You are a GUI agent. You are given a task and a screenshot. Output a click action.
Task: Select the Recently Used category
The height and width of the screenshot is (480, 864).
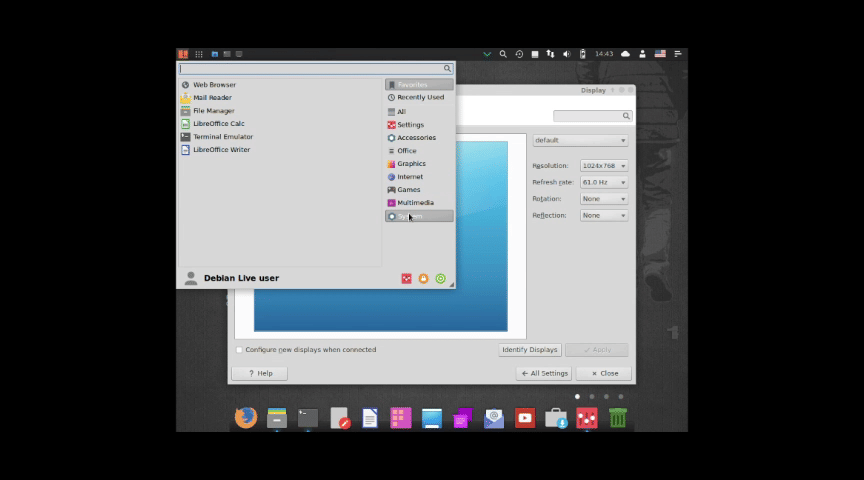[420, 98]
